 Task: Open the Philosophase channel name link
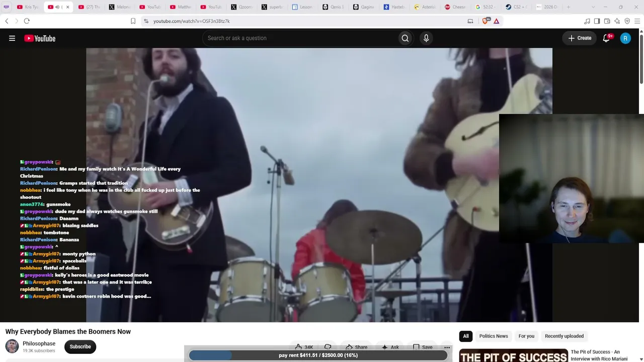(39, 343)
